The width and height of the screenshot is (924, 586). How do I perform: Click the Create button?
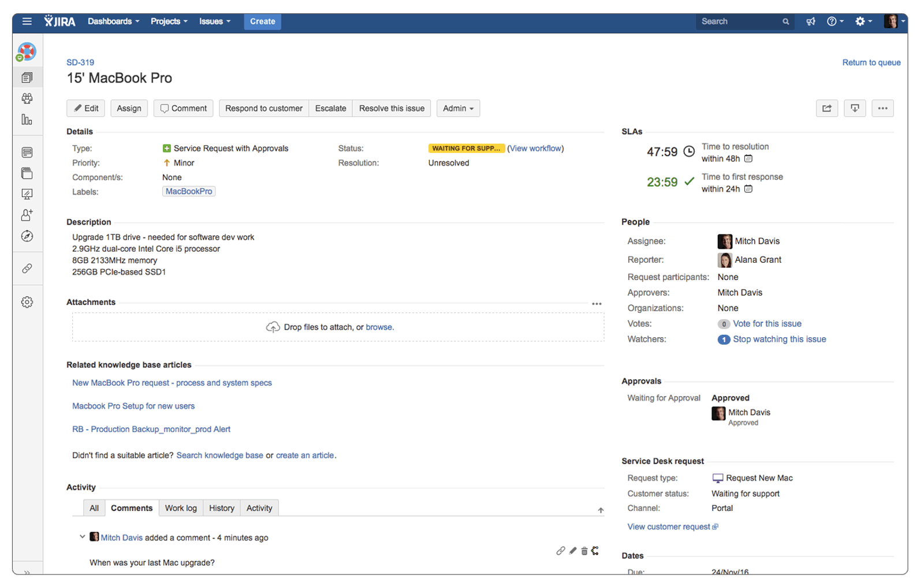262,21
